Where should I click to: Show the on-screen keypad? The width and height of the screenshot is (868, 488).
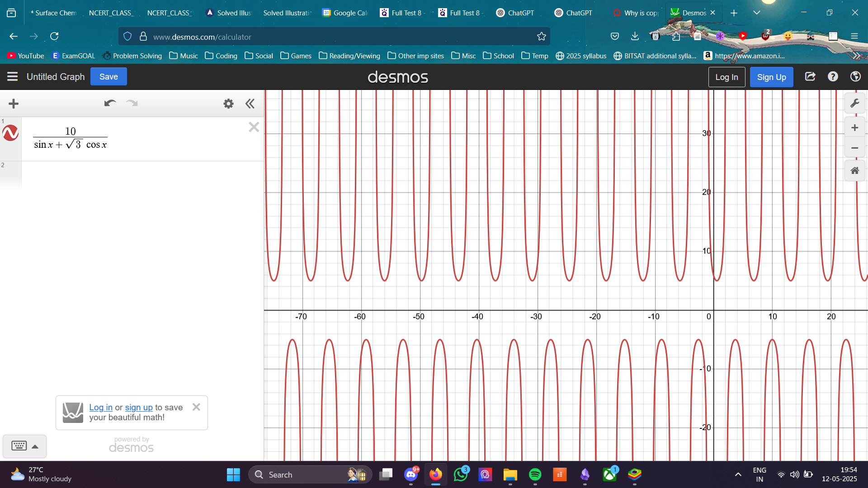[24, 446]
